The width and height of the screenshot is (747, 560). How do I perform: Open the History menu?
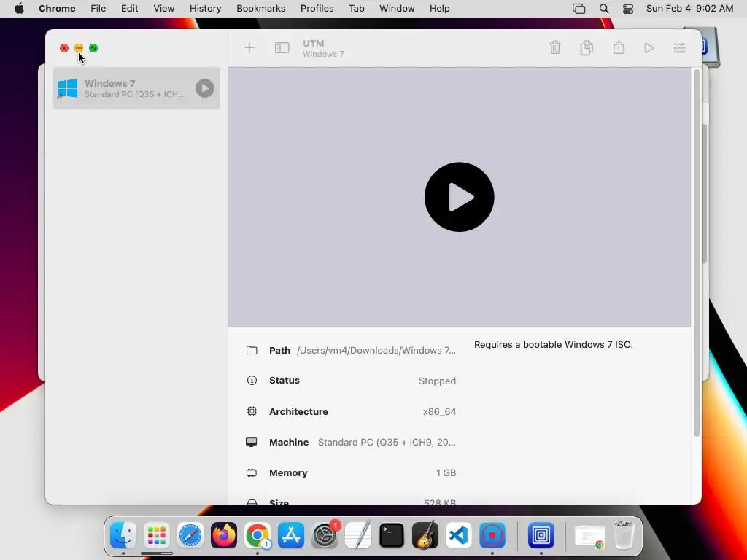[205, 9]
